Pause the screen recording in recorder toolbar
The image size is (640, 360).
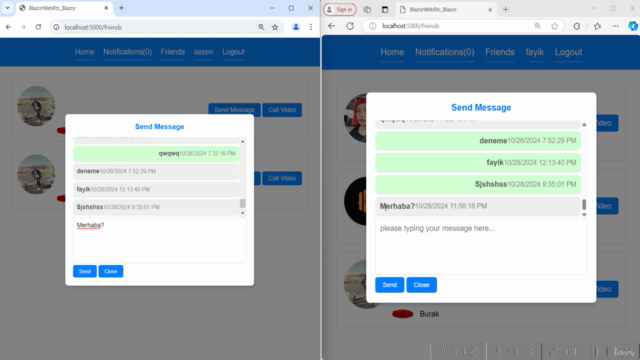[x=595, y=351]
